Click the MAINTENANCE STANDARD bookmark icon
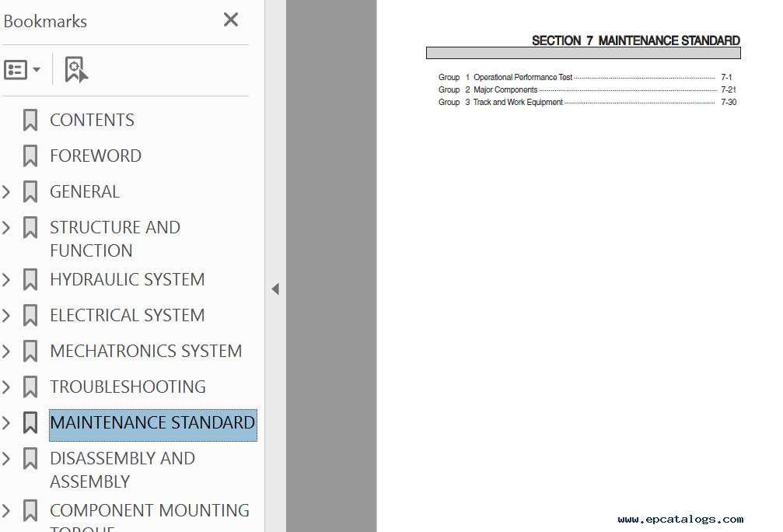This screenshot has height=532, width=783. (x=30, y=422)
